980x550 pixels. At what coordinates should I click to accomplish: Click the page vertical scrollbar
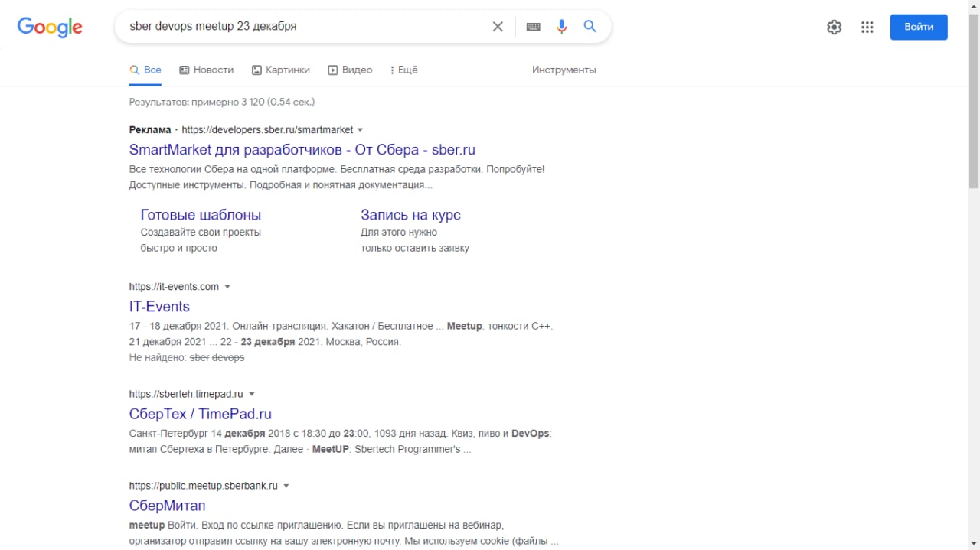pyautogui.click(x=974, y=99)
